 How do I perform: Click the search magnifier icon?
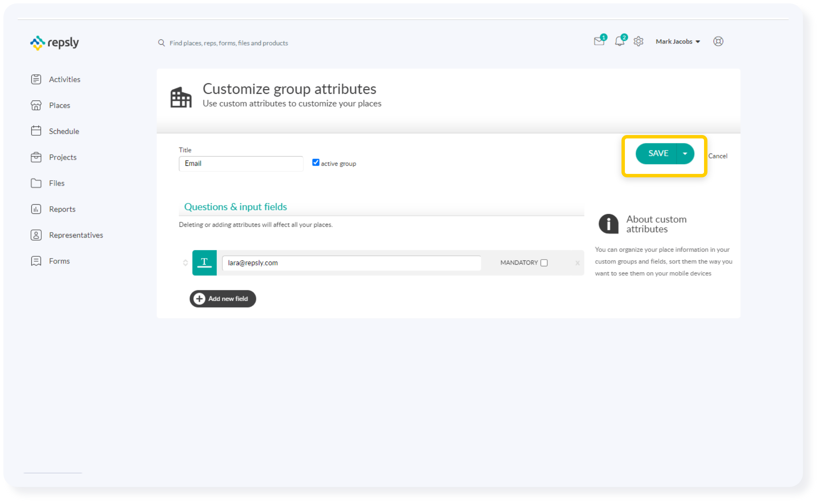[161, 43]
